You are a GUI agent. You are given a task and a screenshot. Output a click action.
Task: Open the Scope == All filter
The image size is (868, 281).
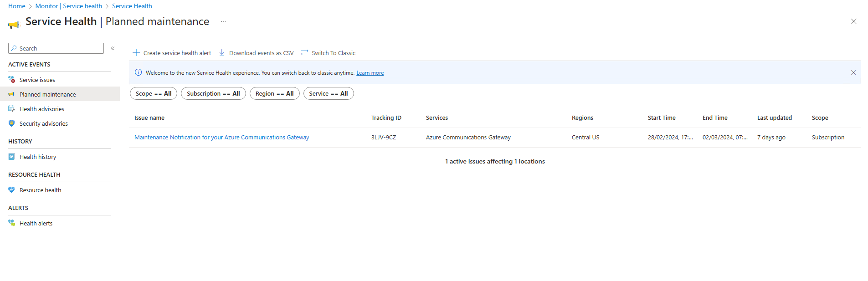(x=154, y=93)
